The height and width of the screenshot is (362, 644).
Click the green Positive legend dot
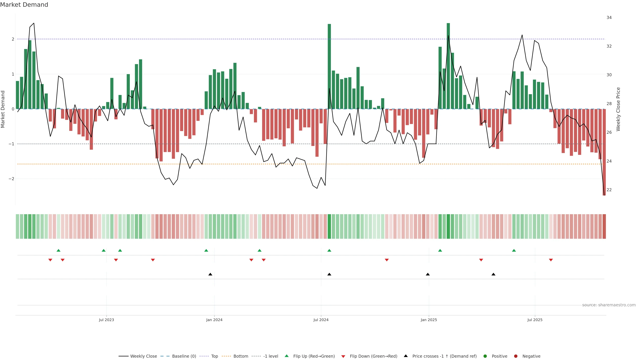tap(485, 356)
